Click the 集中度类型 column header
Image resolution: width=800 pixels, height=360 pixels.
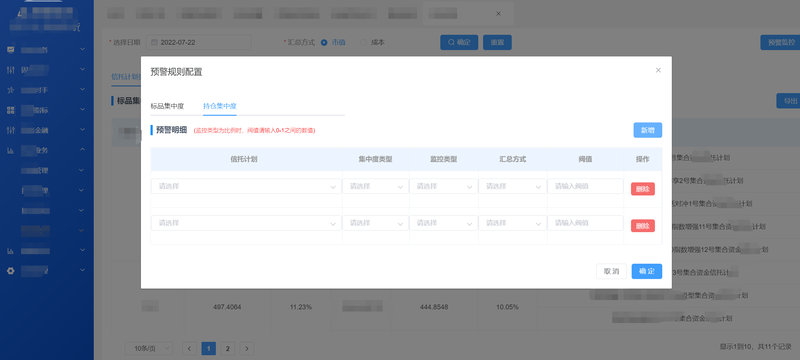coord(376,159)
